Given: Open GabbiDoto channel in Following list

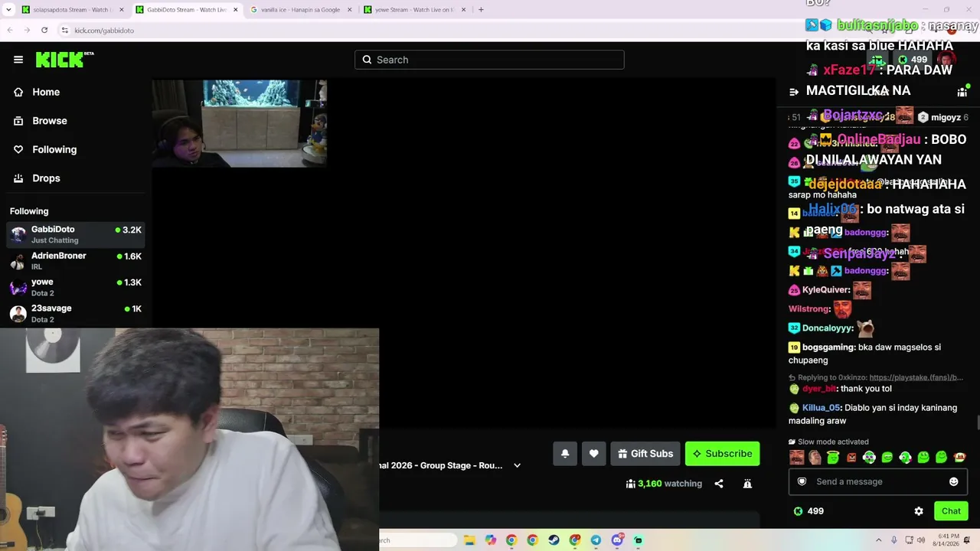Looking at the screenshot, I should 75,234.
